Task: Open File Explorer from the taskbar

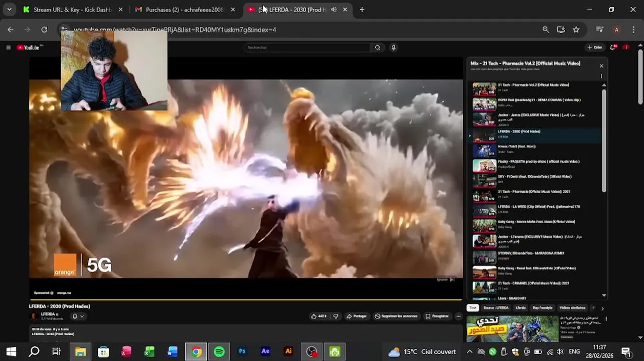Action: (80, 351)
